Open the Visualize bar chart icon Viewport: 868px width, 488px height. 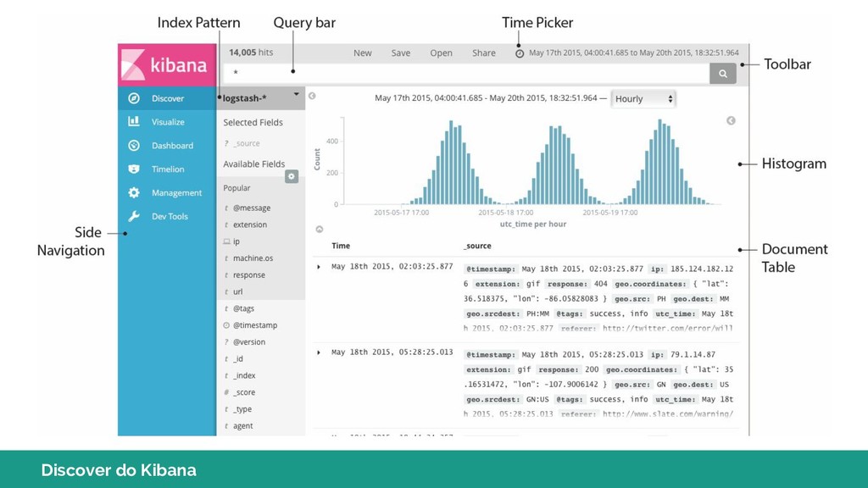click(x=134, y=121)
